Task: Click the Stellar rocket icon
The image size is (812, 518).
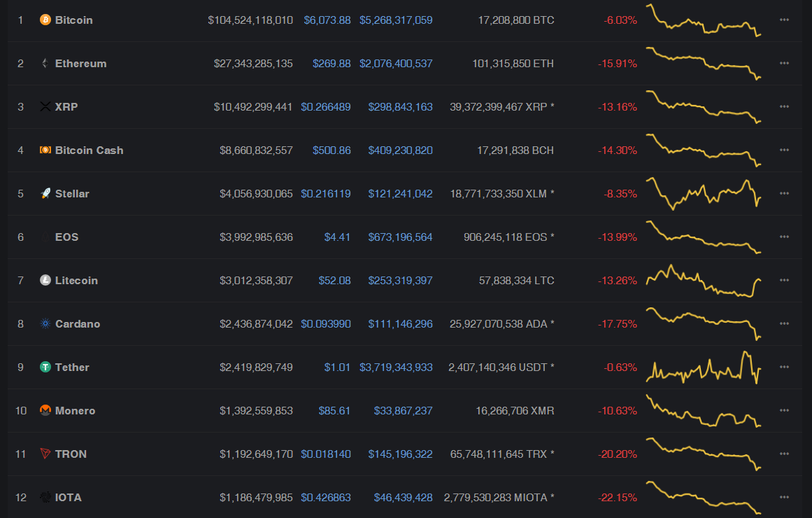Action: point(45,193)
